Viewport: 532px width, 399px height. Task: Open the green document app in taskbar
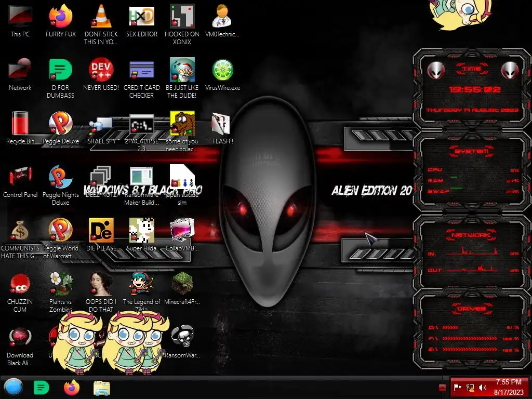point(42,388)
